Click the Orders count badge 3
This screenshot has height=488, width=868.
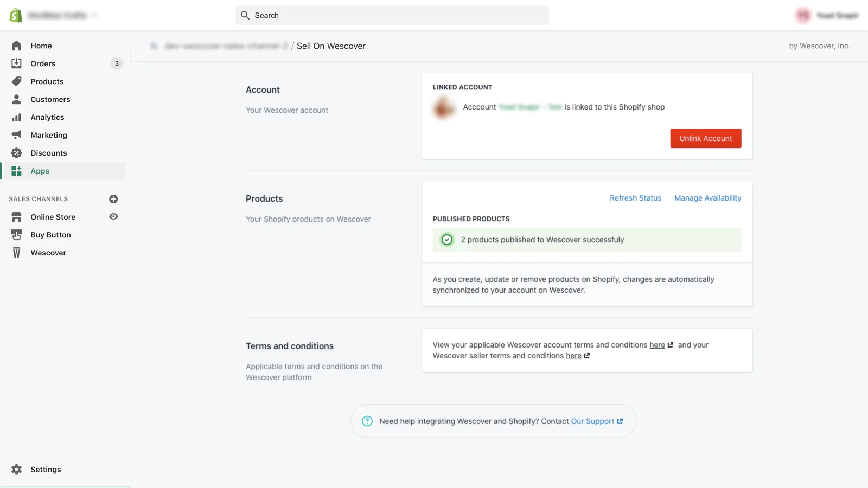pyautogui.click(x=117, y=63)
